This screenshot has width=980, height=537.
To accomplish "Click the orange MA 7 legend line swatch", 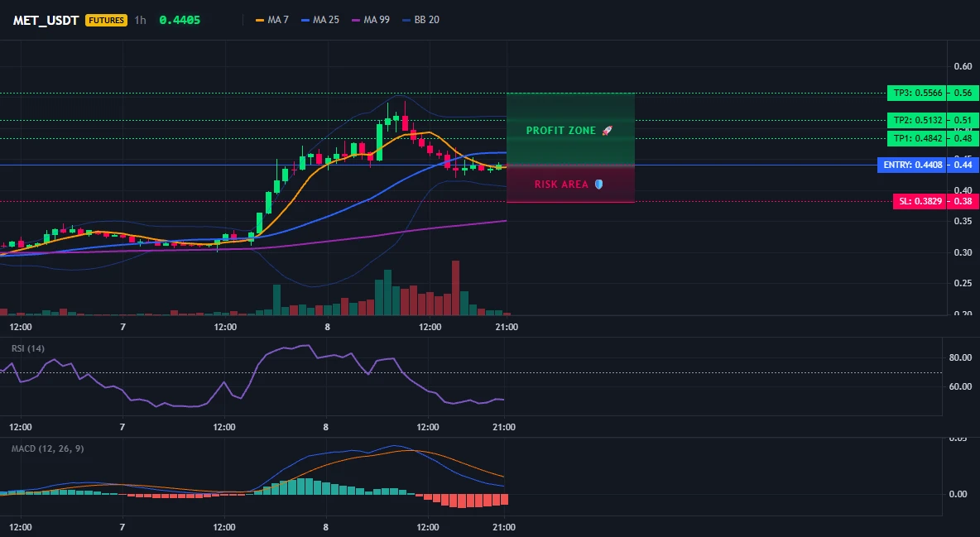I will pyautogui.click(x=260, y=20).
